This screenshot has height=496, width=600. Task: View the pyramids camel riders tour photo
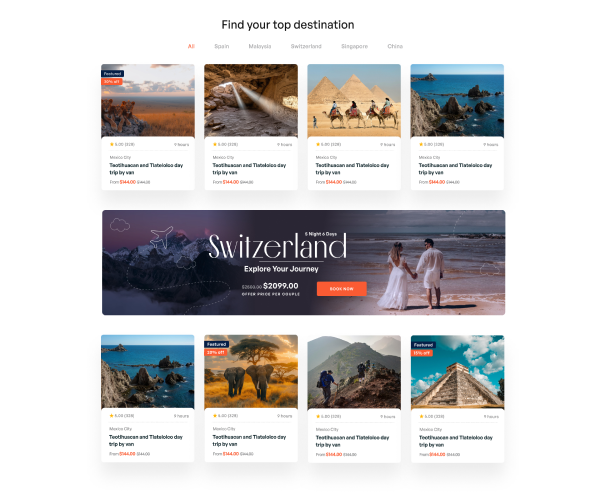coord(354,101)
